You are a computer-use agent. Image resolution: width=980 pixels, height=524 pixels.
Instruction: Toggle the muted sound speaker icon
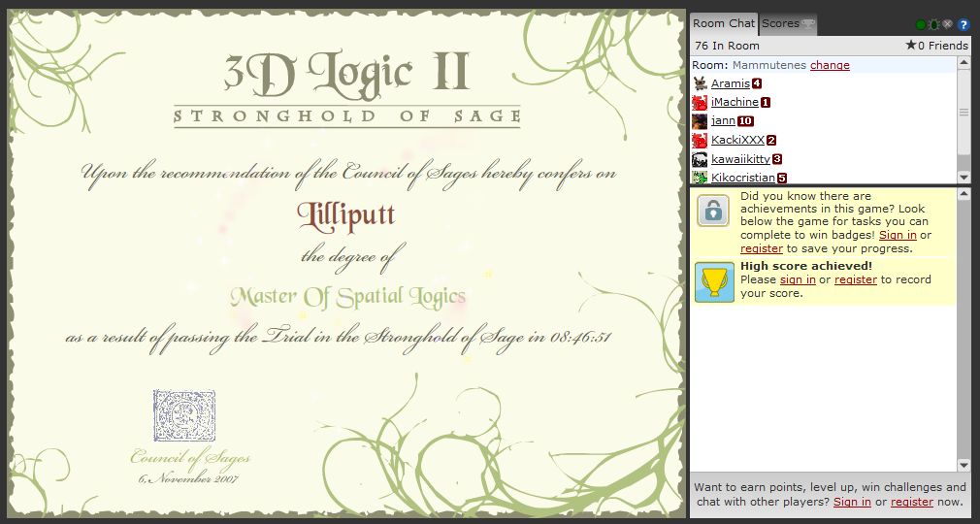click(948, 24)
